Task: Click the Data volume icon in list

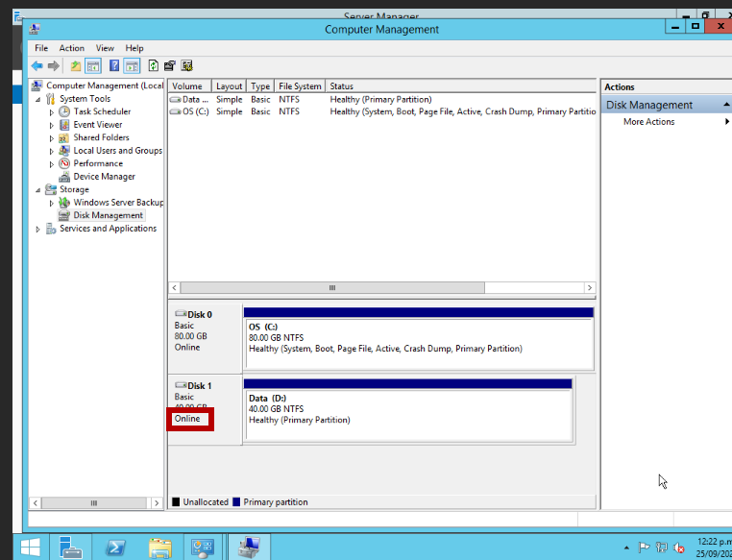Action: pyautogui.click(x=175, y=99)
